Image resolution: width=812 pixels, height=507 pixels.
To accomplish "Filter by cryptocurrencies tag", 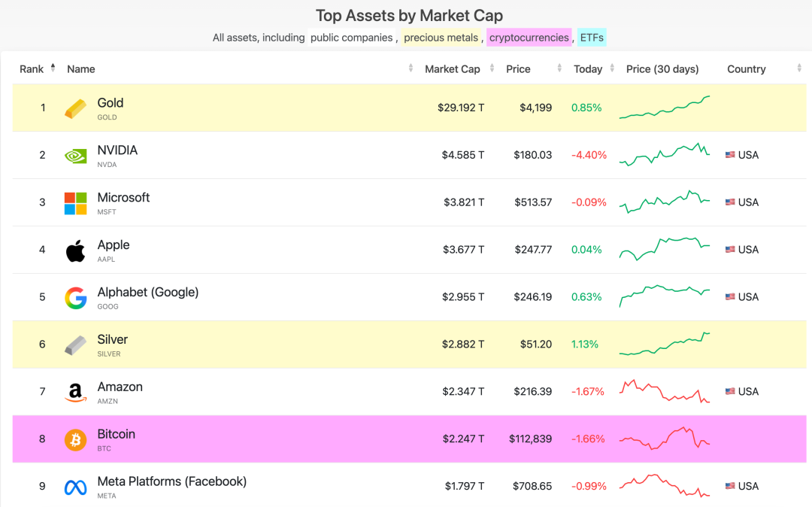I will tap(529, 38).
